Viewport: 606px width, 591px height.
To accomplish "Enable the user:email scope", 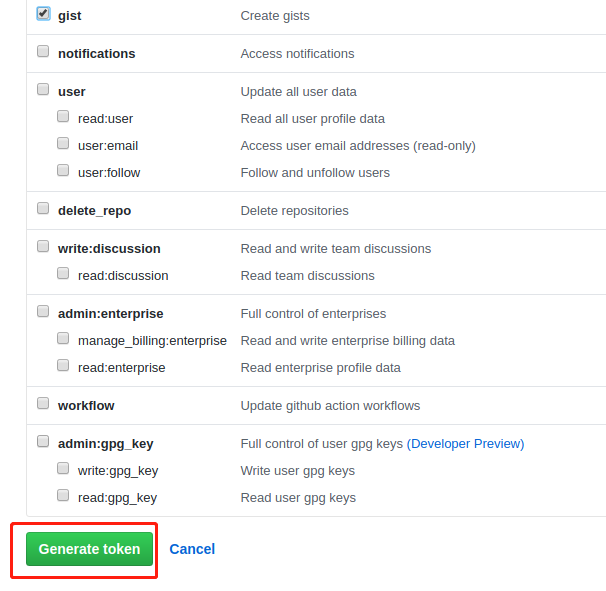I will (x=63, y=144).
